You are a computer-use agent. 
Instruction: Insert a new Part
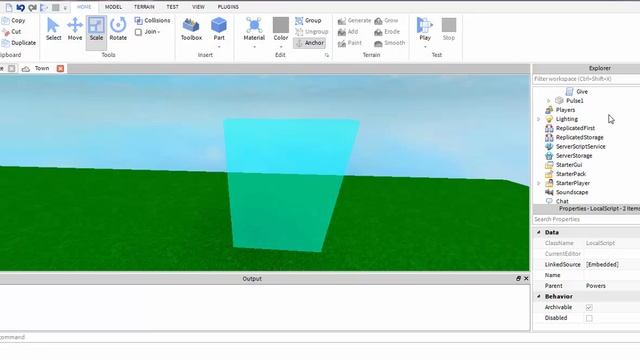[219, 29]
